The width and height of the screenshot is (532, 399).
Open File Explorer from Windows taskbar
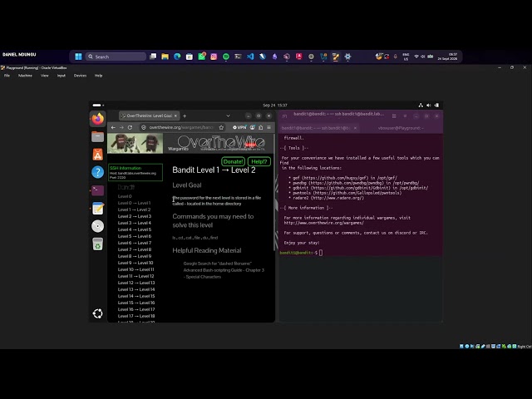point(165,57)
